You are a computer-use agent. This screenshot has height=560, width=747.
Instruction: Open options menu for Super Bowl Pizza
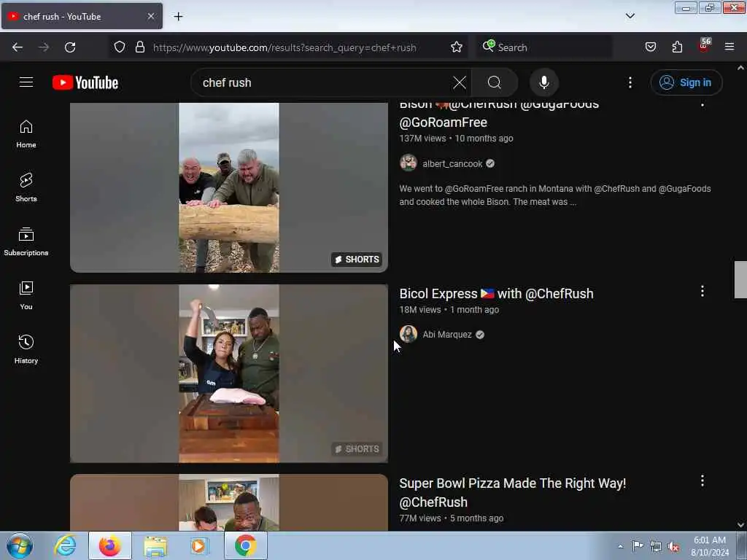pyautogui.click(x=703, y=481)
